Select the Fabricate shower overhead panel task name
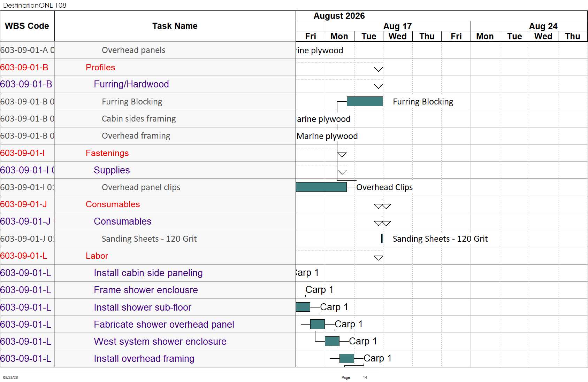Screen dimensions: 588x382 [x=164, y=325]
